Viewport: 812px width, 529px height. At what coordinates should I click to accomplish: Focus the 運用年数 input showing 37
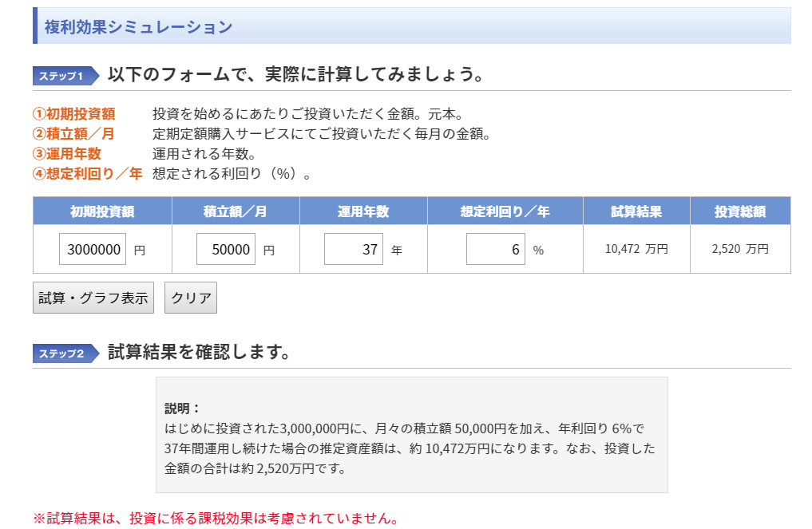click(x=354, y=249)
